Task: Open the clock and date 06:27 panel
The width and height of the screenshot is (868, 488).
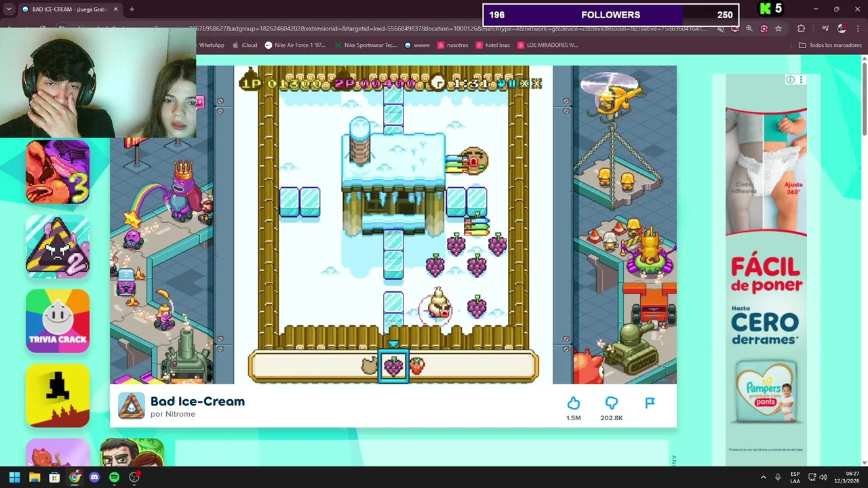Action: point(847,477)
